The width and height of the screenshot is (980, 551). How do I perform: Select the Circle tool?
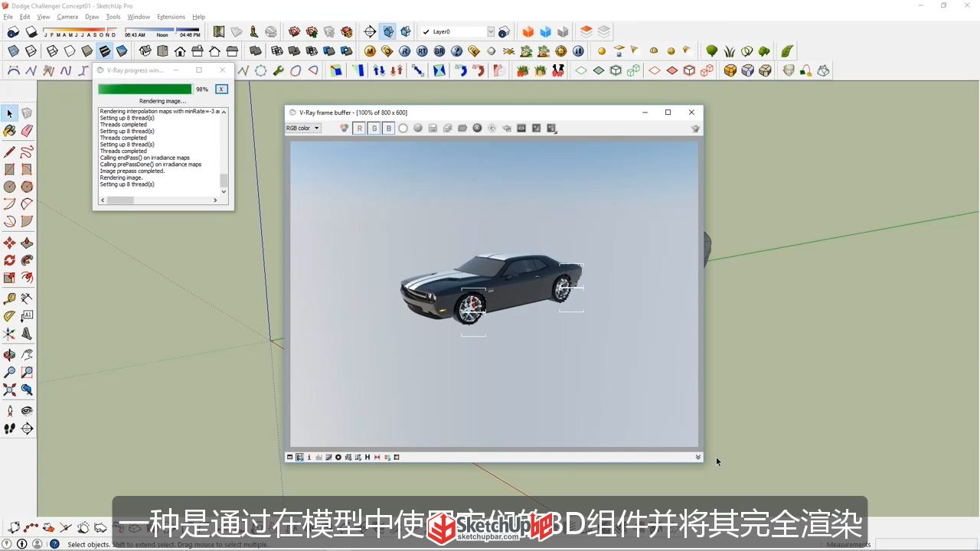pos(10,187)
